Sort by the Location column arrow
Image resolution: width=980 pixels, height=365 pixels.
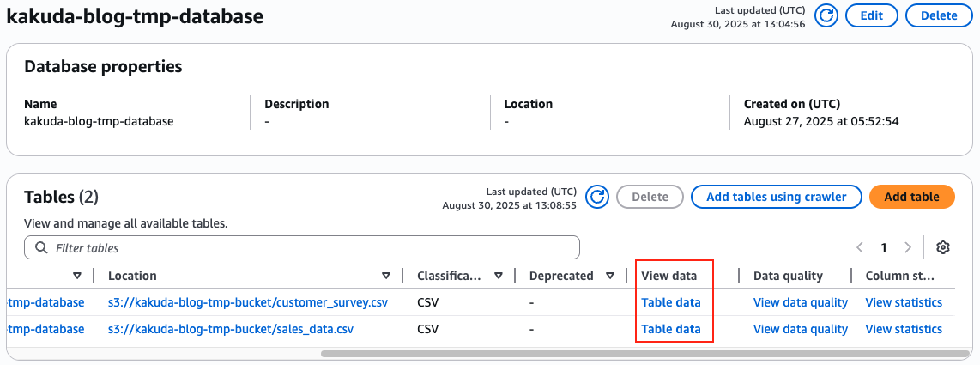(x=385, y=276)
